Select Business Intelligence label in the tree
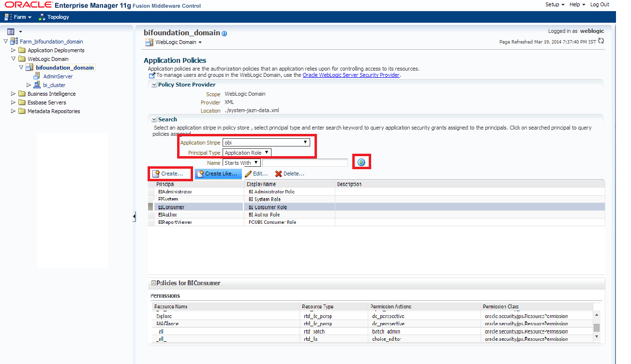This screenshot has width=631, height=364. 52,94
